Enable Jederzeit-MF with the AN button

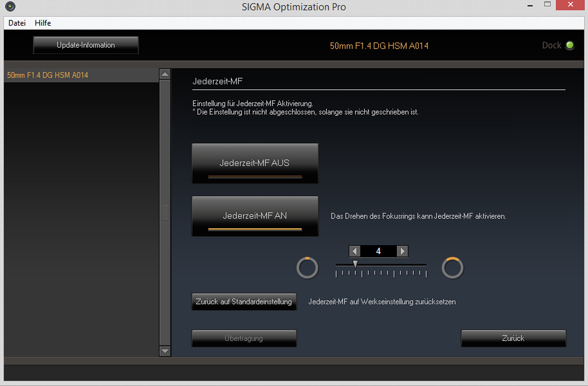coord(255,216)
